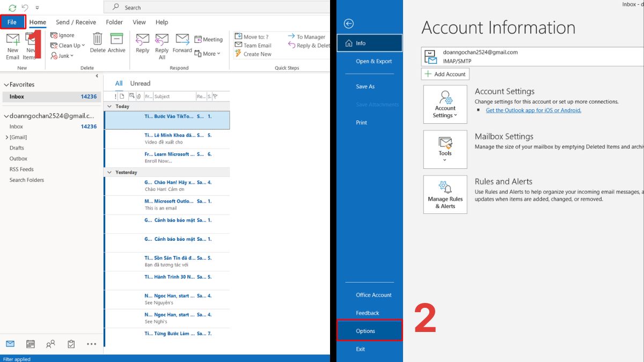Image resolution: width=644 pixels, height=362 pixels.
Task: Click the Ignore conversation button
Action: point(63,35)
